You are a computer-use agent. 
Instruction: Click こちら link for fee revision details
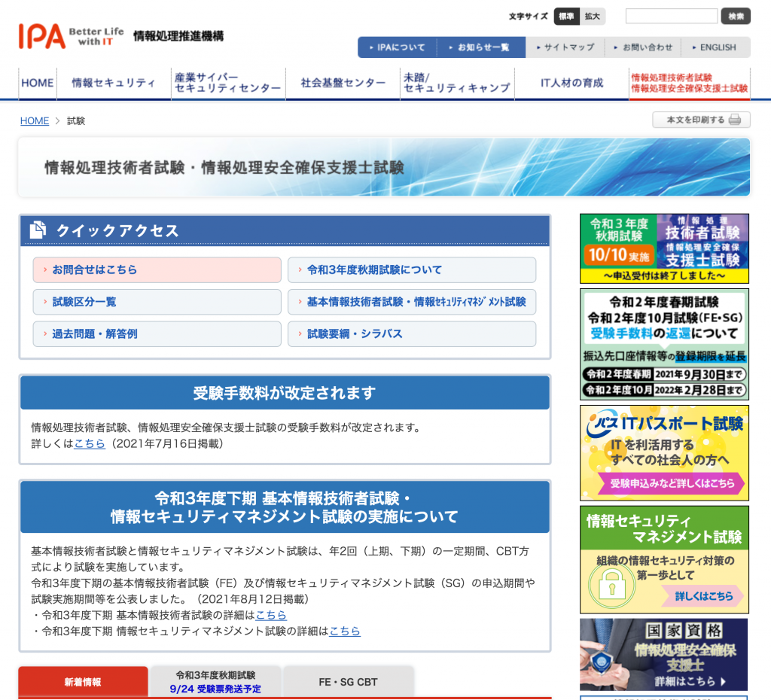[90, 444]
